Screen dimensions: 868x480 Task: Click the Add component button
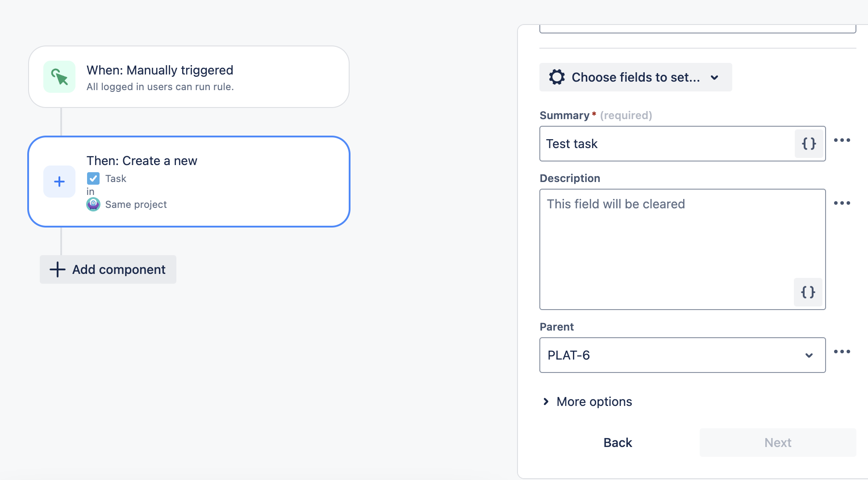108,269
